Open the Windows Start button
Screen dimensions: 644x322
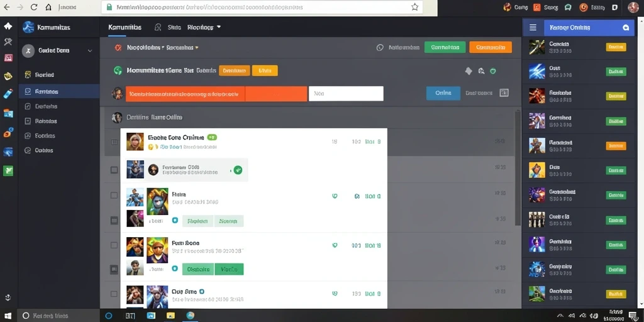point(8,316)
